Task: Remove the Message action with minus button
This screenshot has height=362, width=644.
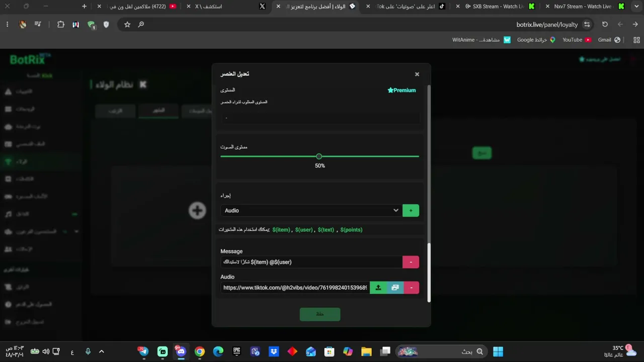Action: click(x=411, y=262)
